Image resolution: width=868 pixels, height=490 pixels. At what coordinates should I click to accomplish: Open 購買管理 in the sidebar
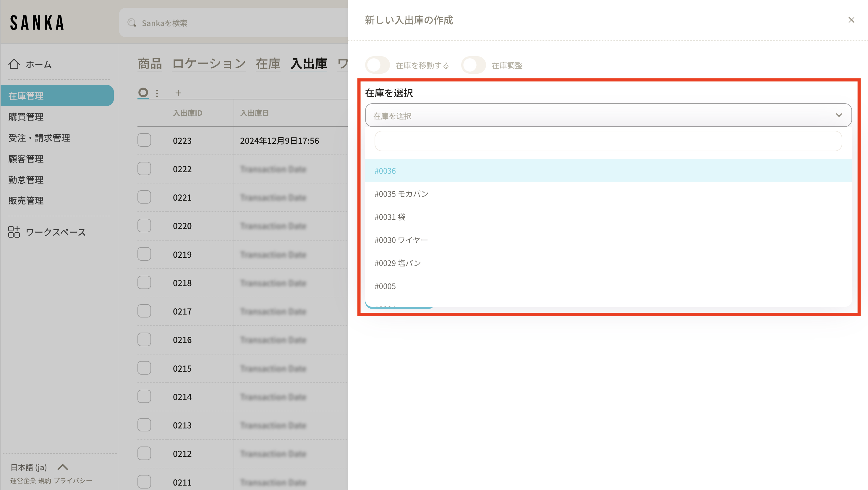click(x=26, y=117)
